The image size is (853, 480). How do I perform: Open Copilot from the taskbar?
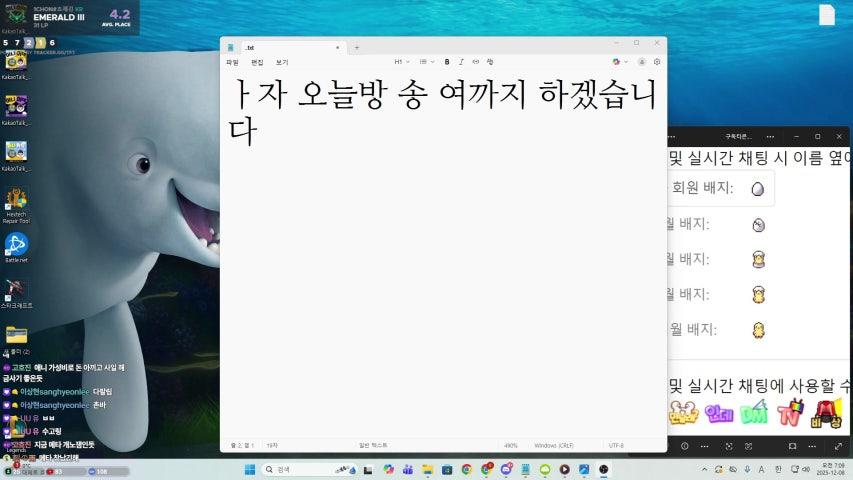[388, 469]
